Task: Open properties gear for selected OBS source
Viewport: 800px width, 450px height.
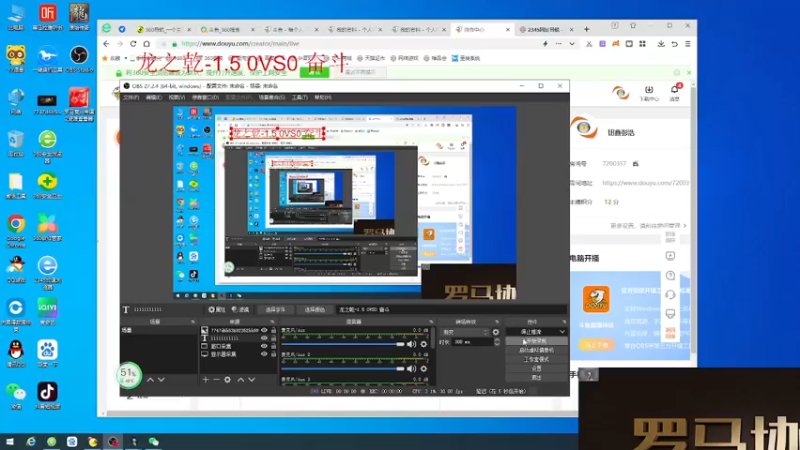Action: click(217, 309)
